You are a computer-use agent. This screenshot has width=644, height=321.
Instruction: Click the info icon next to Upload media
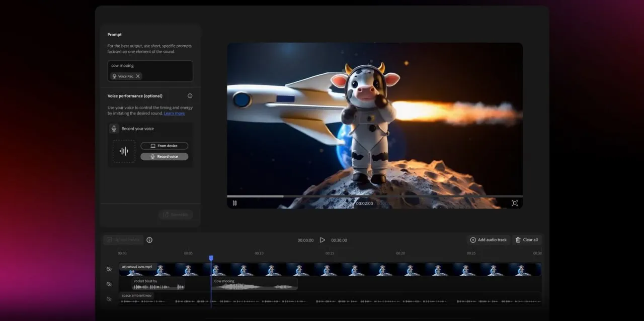(149, 240)
